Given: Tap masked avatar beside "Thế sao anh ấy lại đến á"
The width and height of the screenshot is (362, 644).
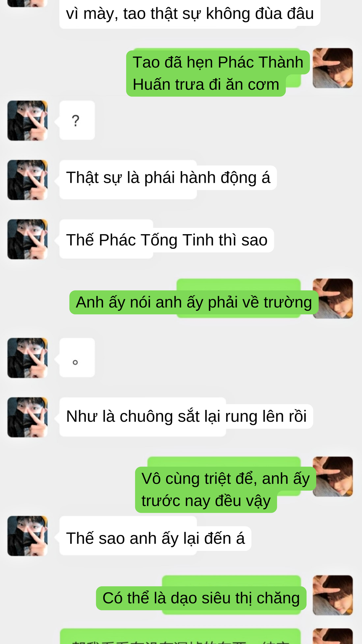Looking at the screenshot, I should point(28,536).
